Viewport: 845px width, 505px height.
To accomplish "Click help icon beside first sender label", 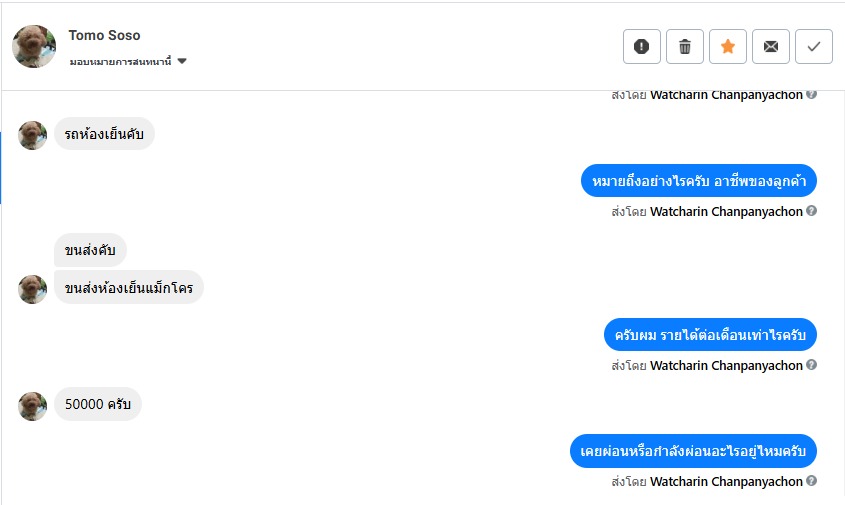I will point(812,95).
